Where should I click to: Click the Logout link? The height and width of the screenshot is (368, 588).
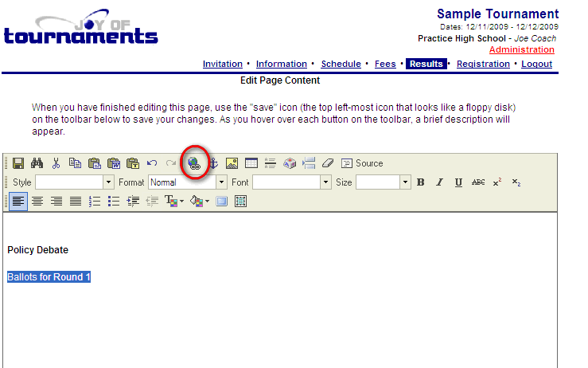tap(536, 64)
